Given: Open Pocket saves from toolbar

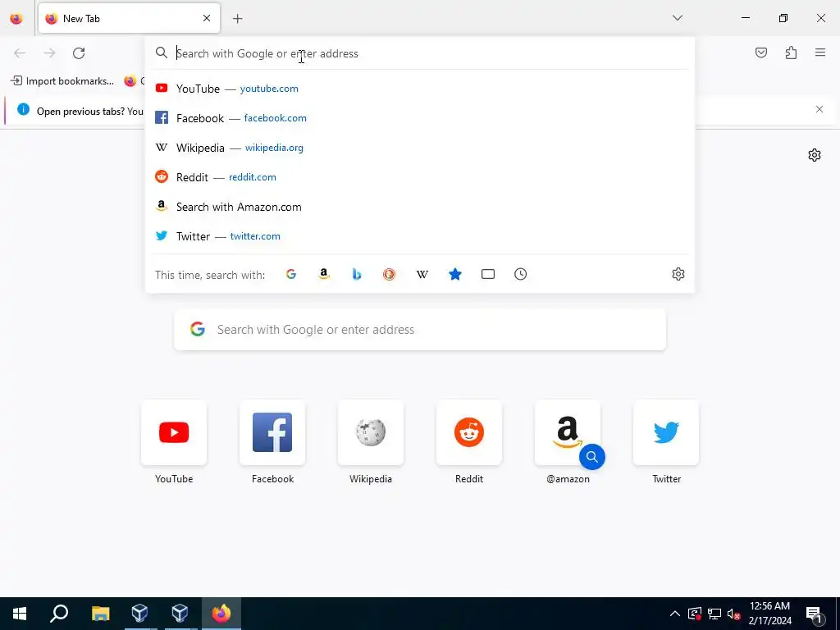Looking at the screenshot, I should click(x=761, y=52).
